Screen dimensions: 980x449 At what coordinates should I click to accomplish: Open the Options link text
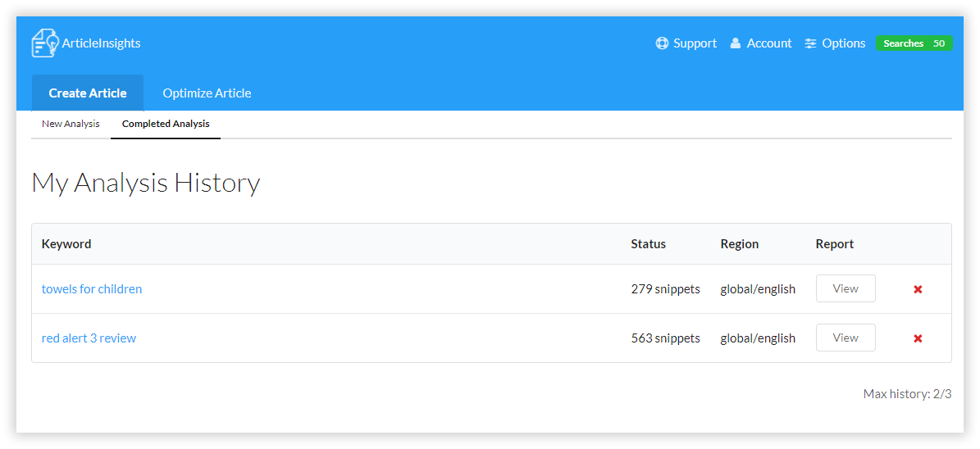pyautogui.click(x=844, y=43)
